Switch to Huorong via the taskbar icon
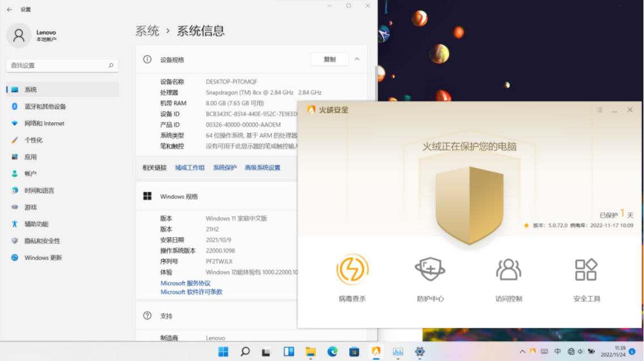The height and width of the screenshot is (361, 644). coord(376,351)
